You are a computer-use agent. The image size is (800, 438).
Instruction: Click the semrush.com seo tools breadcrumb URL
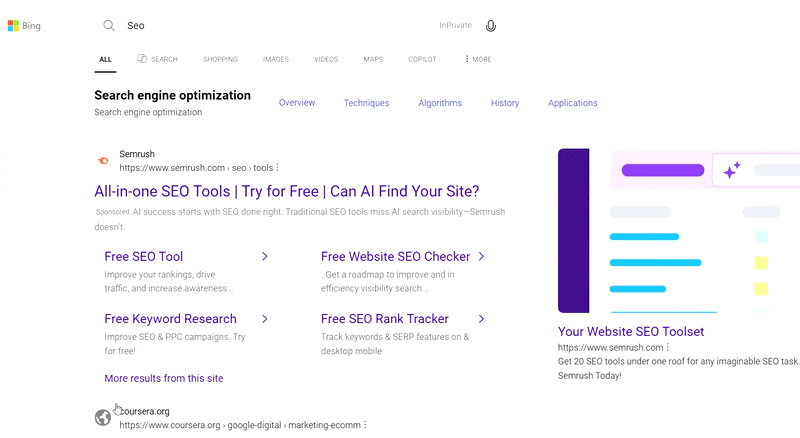(196, 167)
